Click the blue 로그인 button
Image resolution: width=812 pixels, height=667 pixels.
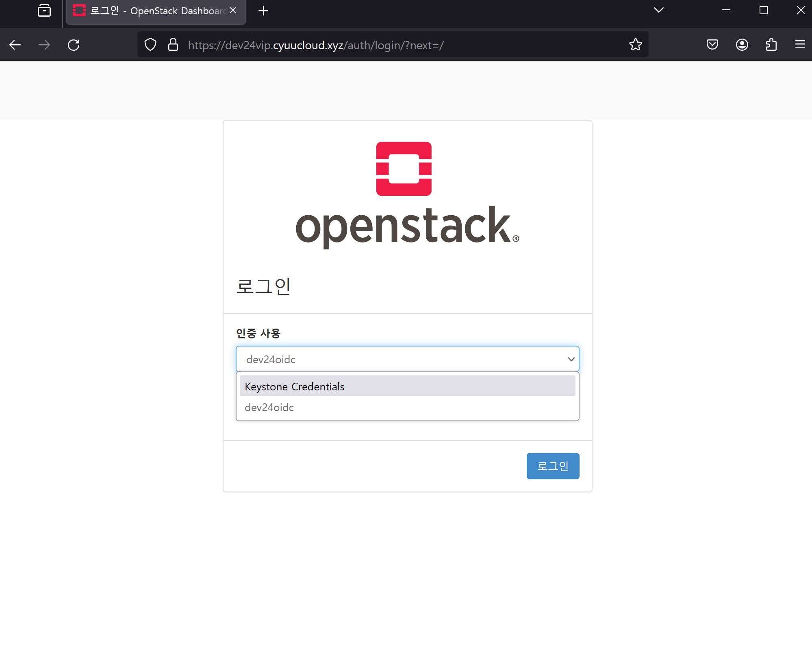pyautogui.click(x=553, y=466)
